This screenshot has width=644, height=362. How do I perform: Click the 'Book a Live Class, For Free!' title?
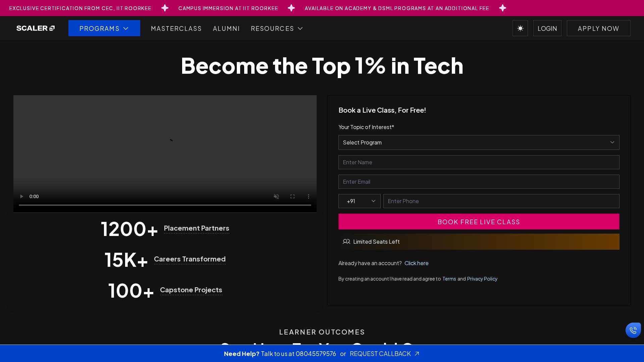pyautogui.click(x=382, y=110)
